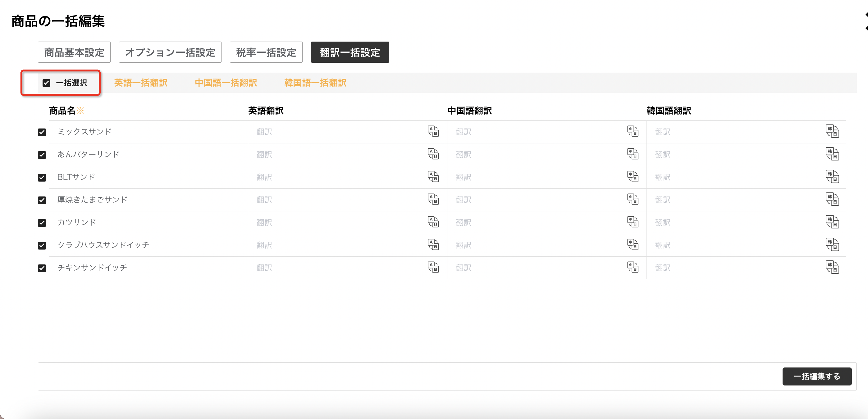Viewport: 868px width, 419px height.
Task: Uncheck the カツサンド row checkbox
Action: tap(42, 223)
